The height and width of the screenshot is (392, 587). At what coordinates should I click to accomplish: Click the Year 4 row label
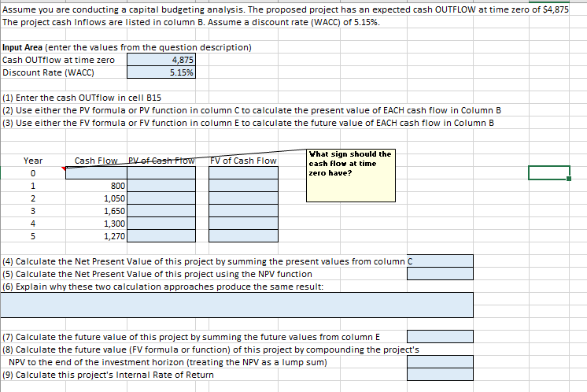coord(33,224)
